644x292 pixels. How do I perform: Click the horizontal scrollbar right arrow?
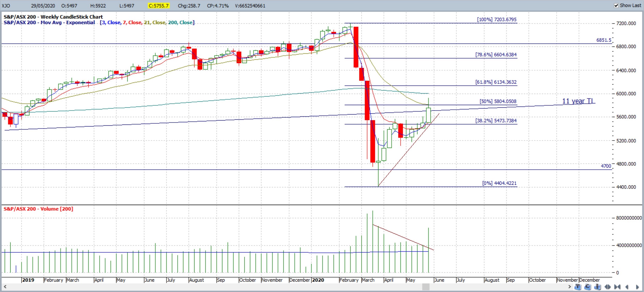(x=570, y=287)
